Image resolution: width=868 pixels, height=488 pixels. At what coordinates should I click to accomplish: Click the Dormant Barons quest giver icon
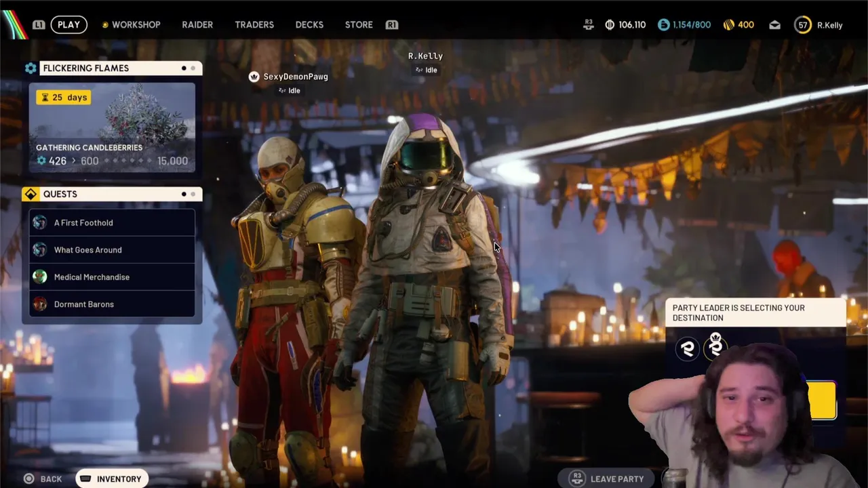tap(40, 304)
